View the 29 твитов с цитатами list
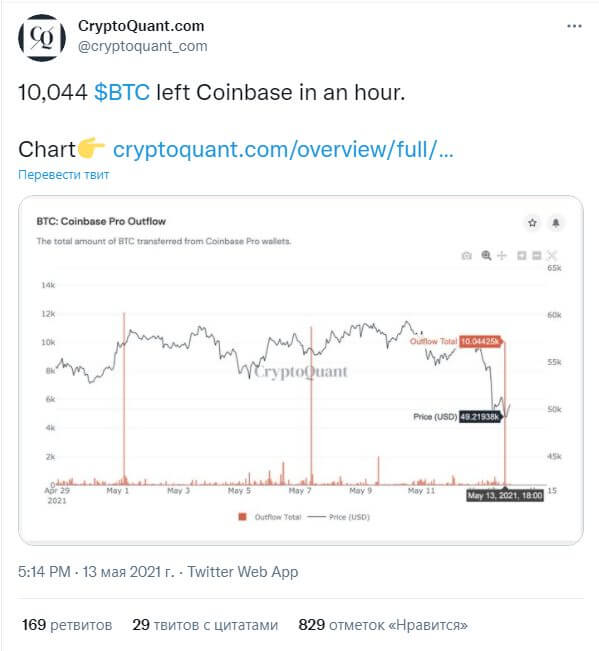The width and height of the screenshot is (599, 651). point(205,625)
